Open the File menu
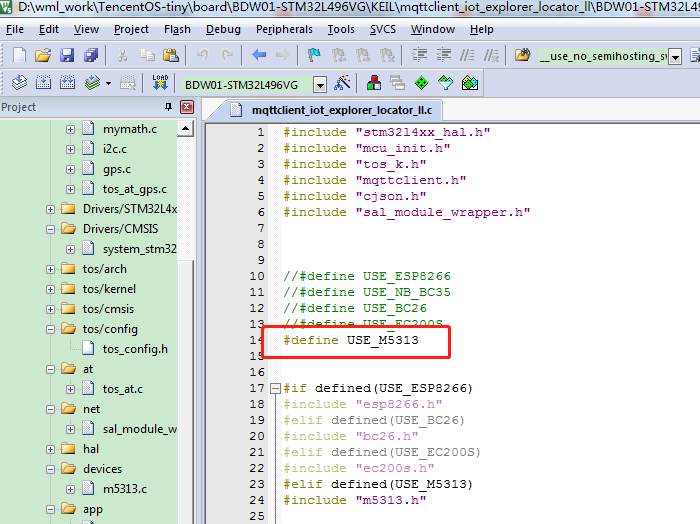The width and height of the screenshot is (700, 524). click(x=15, y=29)
